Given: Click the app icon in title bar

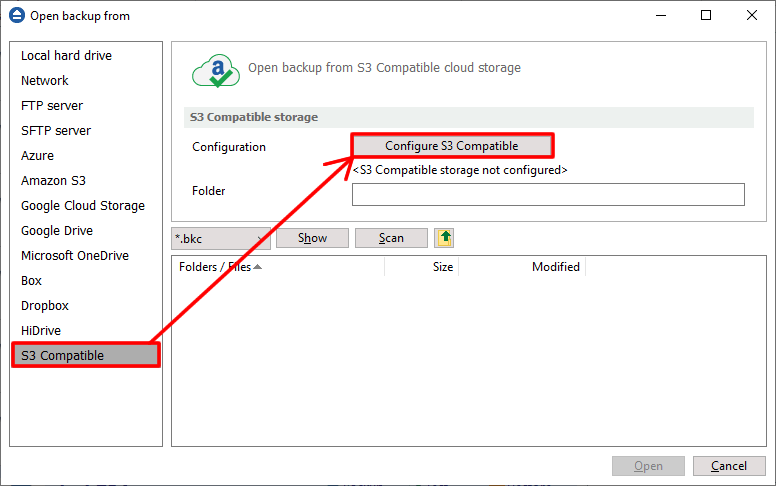Looking at the screenshot, I should click(x=17, y=16).
